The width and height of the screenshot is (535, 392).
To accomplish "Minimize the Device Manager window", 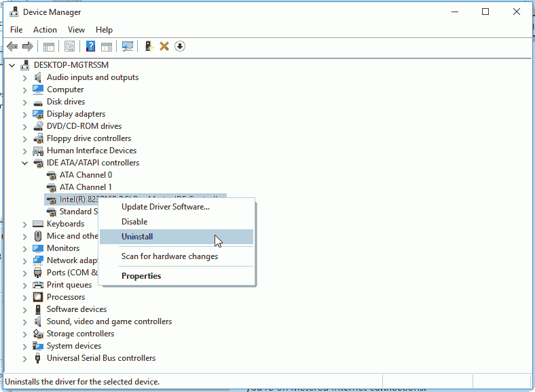I will click(454, 12).
